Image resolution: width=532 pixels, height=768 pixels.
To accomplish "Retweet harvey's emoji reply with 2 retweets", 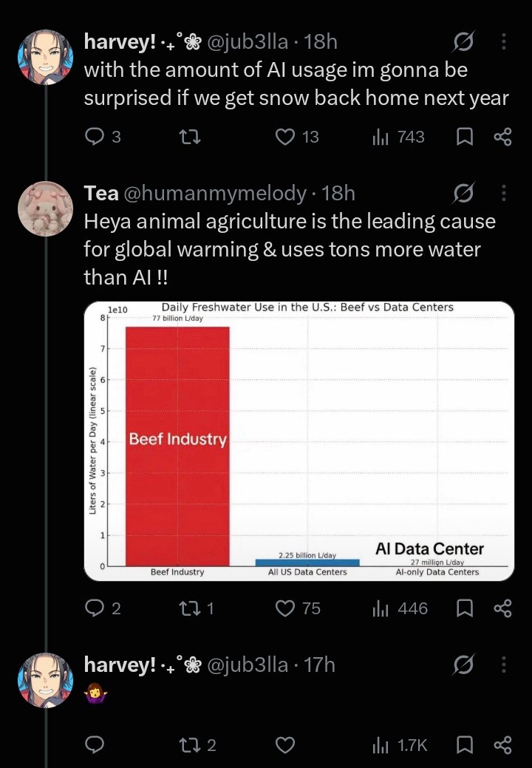I will click(190, 745).
